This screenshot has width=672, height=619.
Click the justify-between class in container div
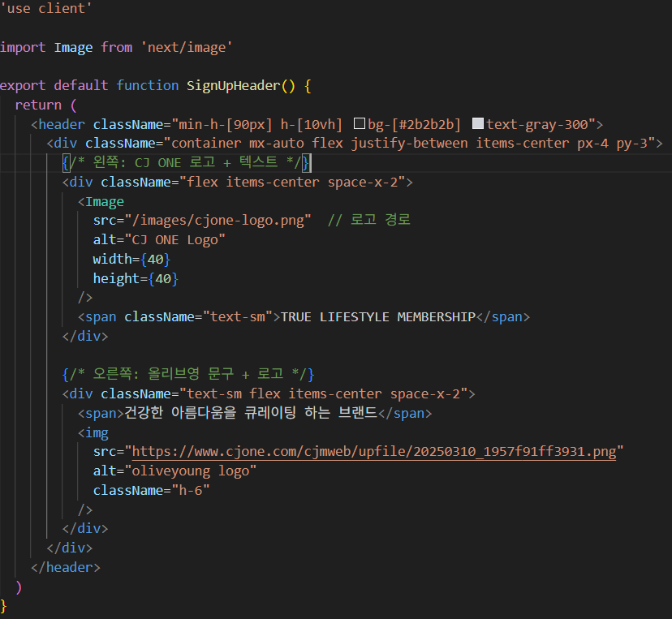(409, 143)
